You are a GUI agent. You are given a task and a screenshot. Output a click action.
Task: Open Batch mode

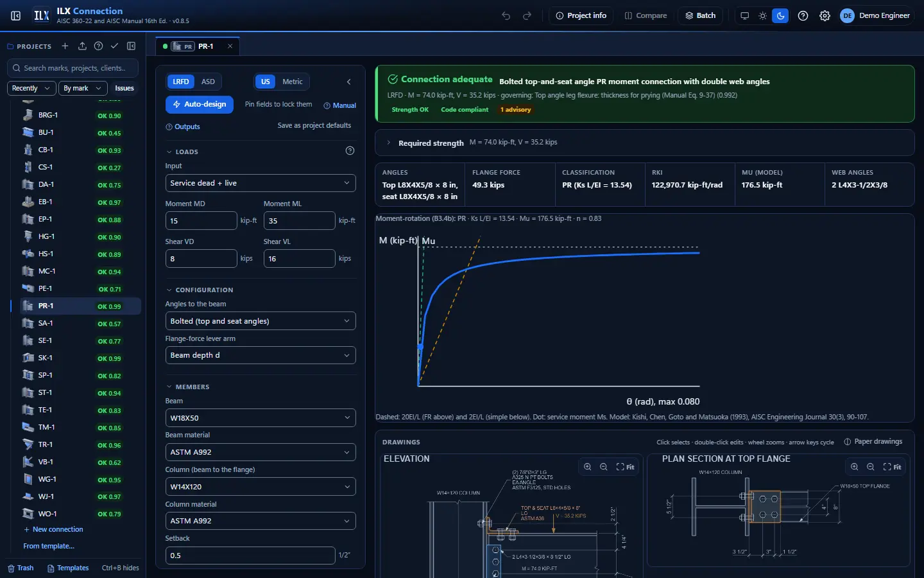(700, 15)
